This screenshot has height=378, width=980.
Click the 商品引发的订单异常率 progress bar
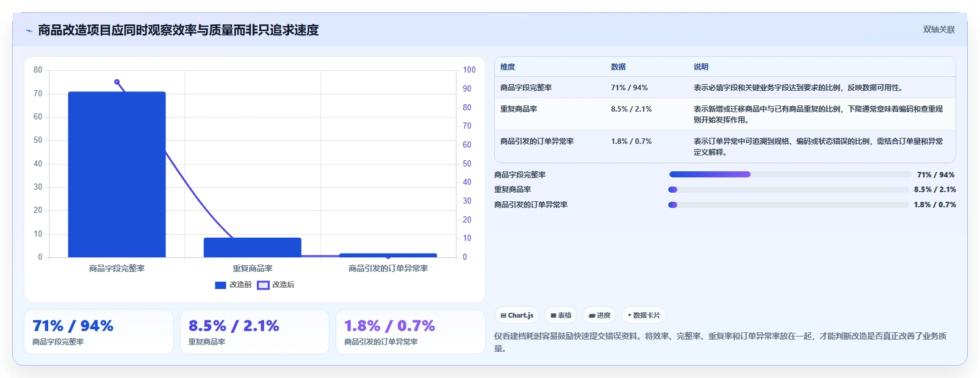[x=788, y=205]
